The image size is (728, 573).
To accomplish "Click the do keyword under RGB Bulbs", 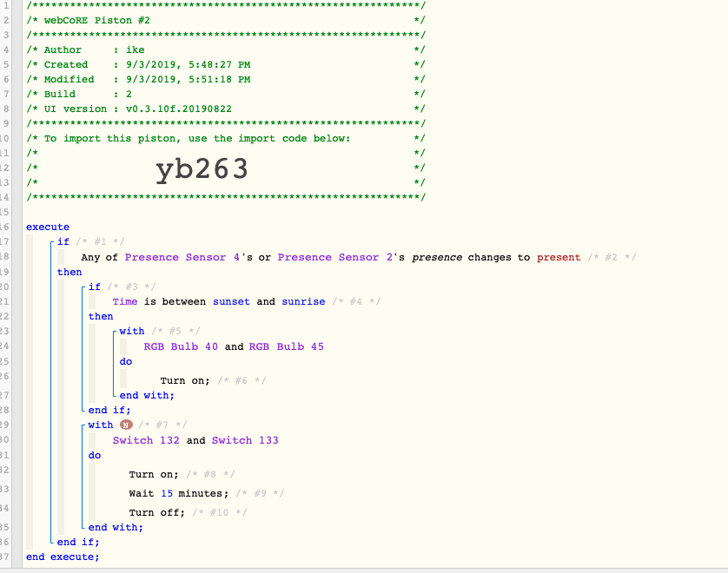I will (x=126, y=361).
